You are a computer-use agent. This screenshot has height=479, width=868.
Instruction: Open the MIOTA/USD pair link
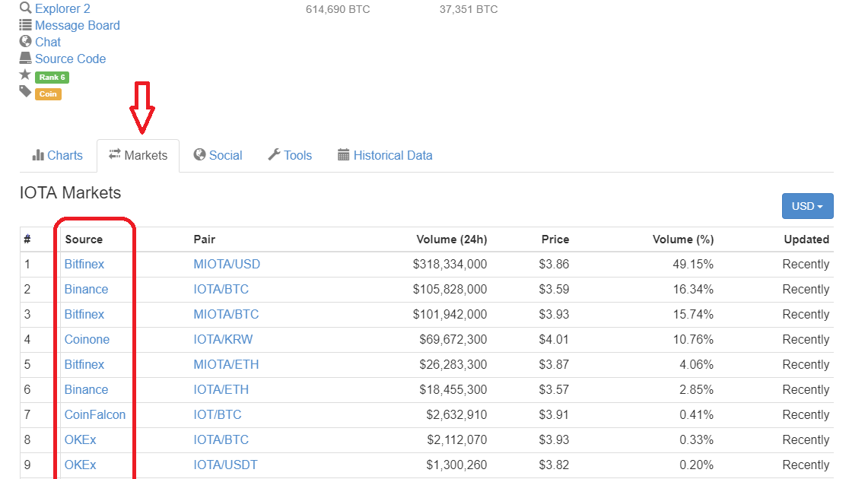coord(227,264)
